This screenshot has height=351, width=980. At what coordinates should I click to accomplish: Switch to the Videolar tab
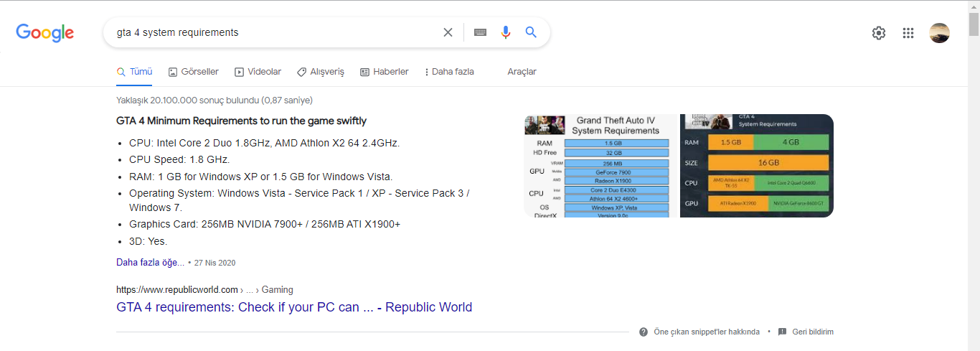(x=258, y=72)
